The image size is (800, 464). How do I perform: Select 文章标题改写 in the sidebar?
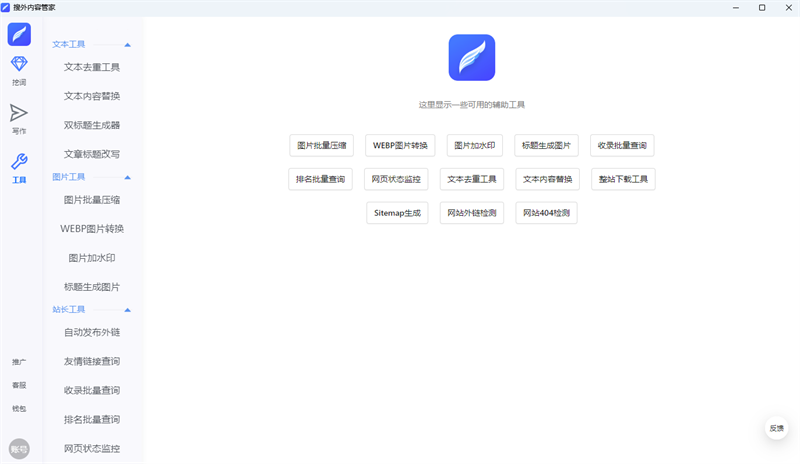click(x=92, y=154)
